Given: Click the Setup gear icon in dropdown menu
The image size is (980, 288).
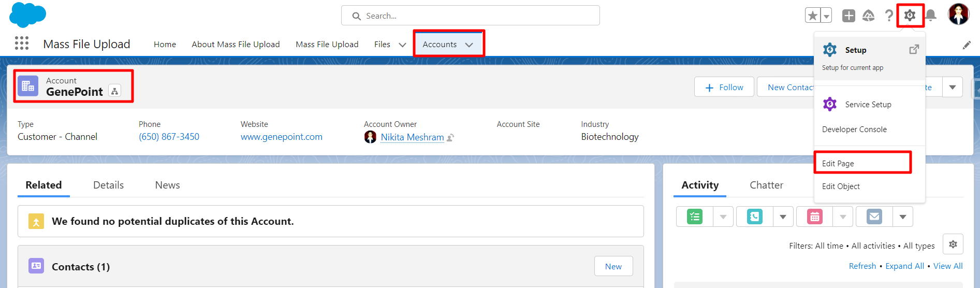Looking at the screenshot, I should click(830, 50).
